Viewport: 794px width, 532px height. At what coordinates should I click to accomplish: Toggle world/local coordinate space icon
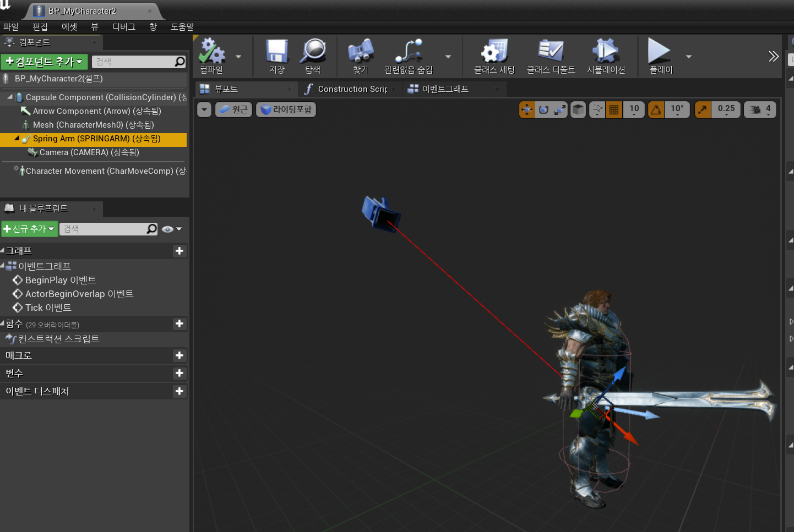(x=578, y=109)
